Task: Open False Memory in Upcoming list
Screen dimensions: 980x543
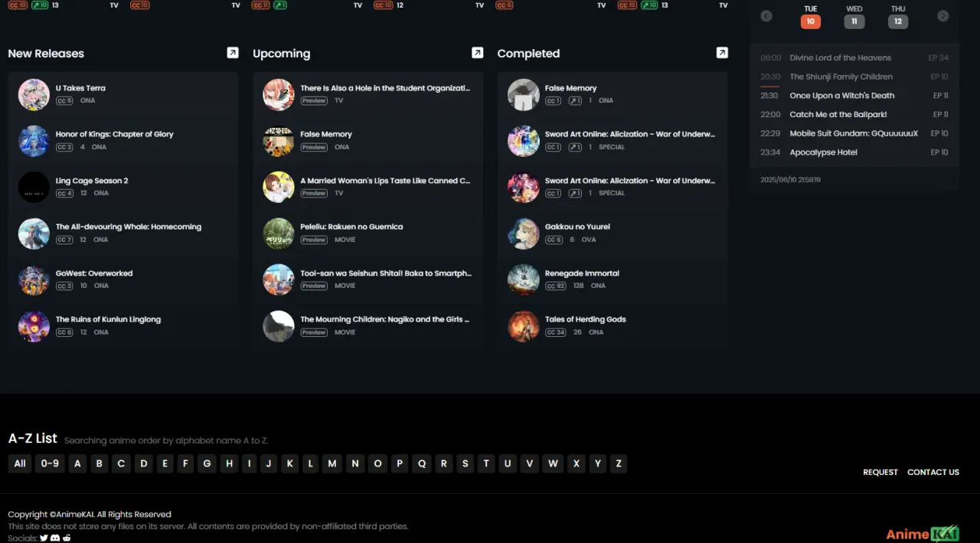Action: 325,134
